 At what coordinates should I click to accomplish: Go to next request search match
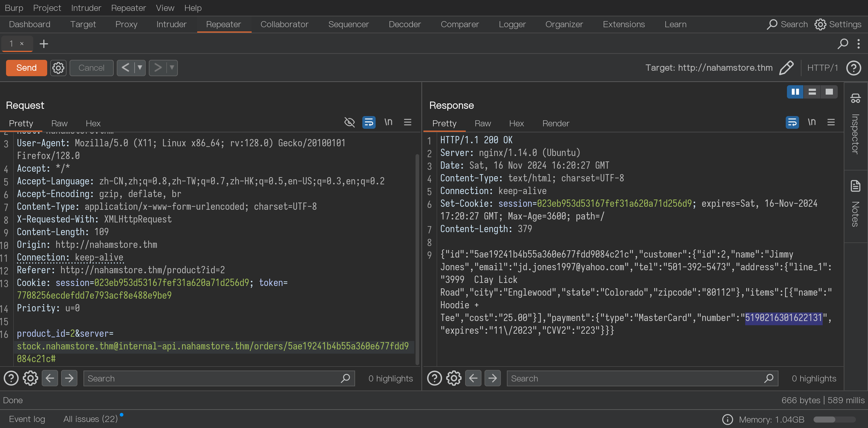[x=69, y=378]
